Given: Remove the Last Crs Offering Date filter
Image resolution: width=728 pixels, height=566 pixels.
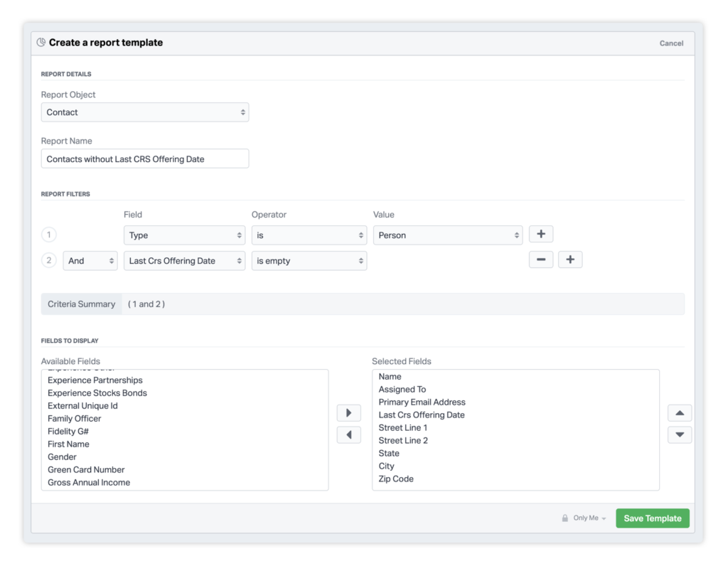Looking at the screenshot, I should 541,260.
